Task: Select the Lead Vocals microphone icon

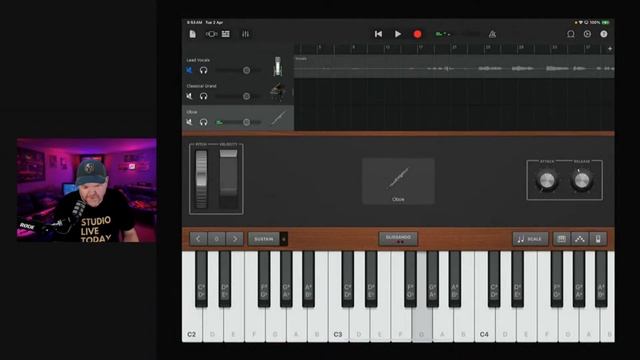Action: 278,66
